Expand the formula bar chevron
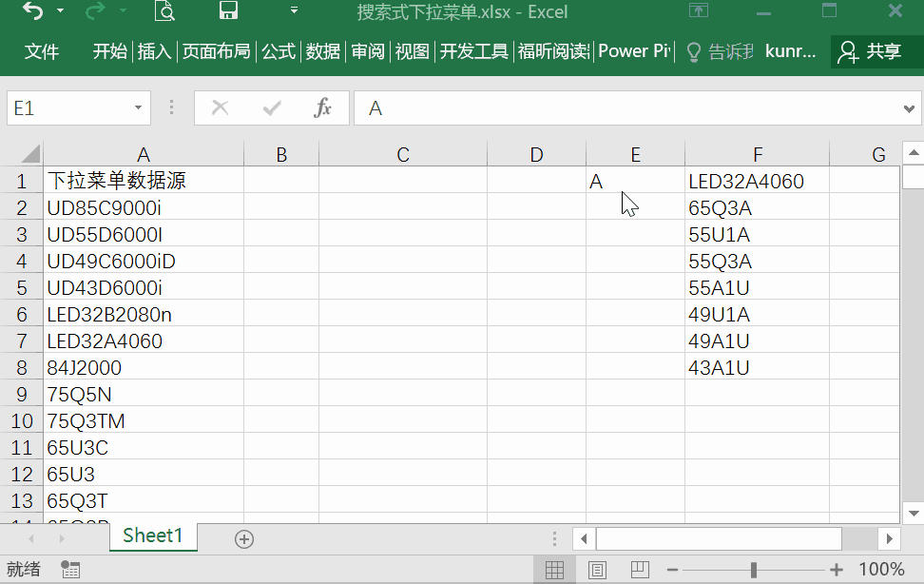 point(909,108)
